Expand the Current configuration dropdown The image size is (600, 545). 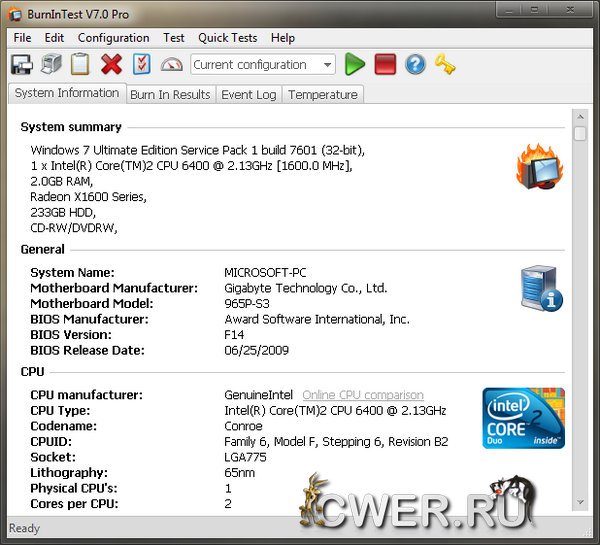[x=327, y=65]
